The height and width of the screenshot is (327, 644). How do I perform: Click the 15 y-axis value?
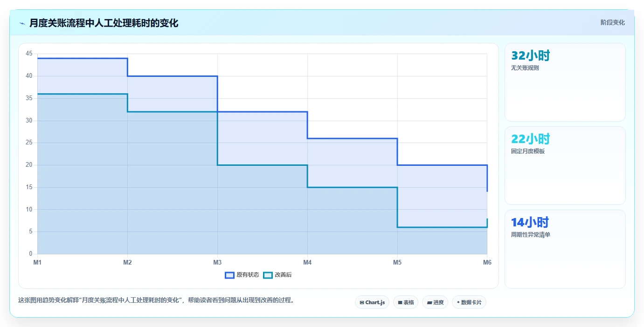tap(29, 187)
